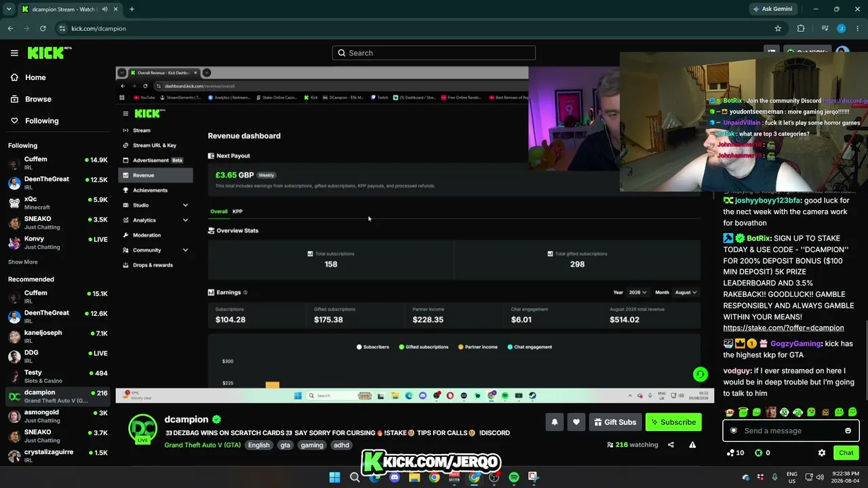Open the Chrome profile avatar J

(x=841, y=28)
